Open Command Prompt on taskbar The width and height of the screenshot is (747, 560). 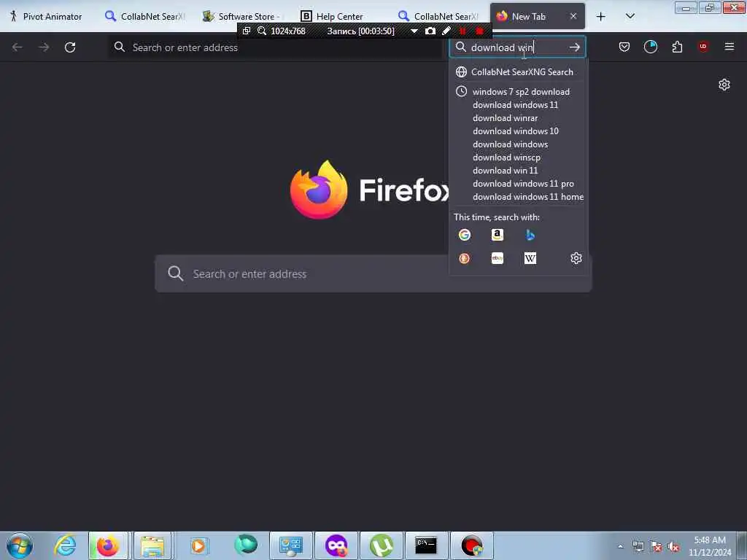pyautogui.click(x=426, y=545)
